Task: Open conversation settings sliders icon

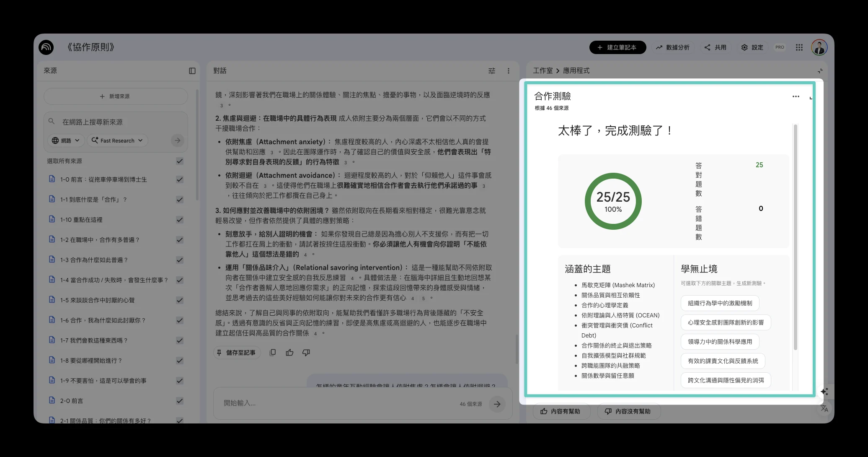Action: point(492,71)
